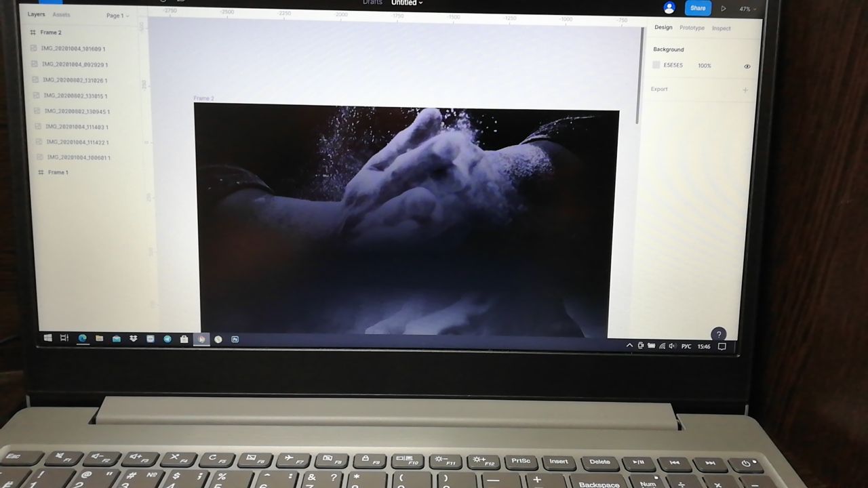Click image icon of layer IMG_20200802_131026 1
Image resolution: width=868 pixels, height=488 pixels.
point(35,80)
